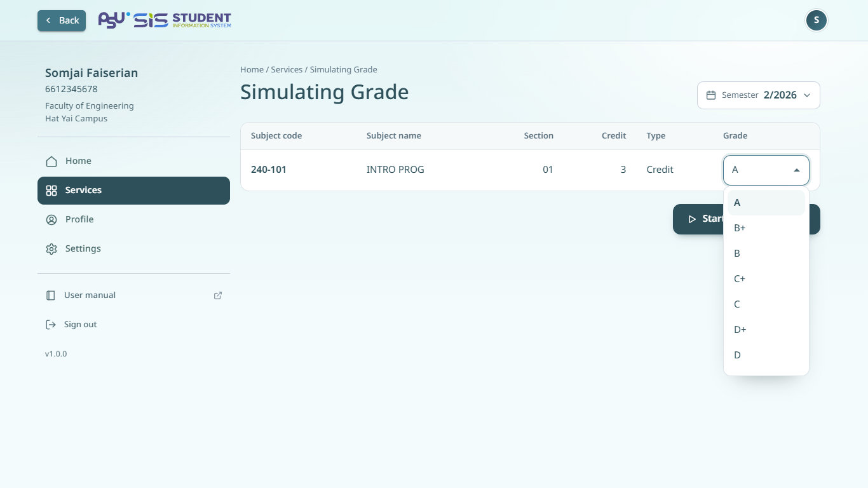Choose the plain B grade option
Viewport: 868px width, 488px height.
pos(766,254)
